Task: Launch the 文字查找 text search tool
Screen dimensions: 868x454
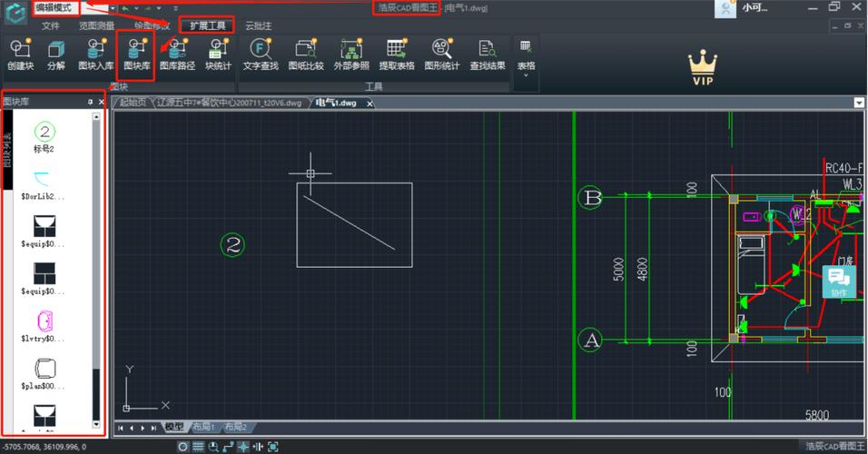Action: coord(261,53)
